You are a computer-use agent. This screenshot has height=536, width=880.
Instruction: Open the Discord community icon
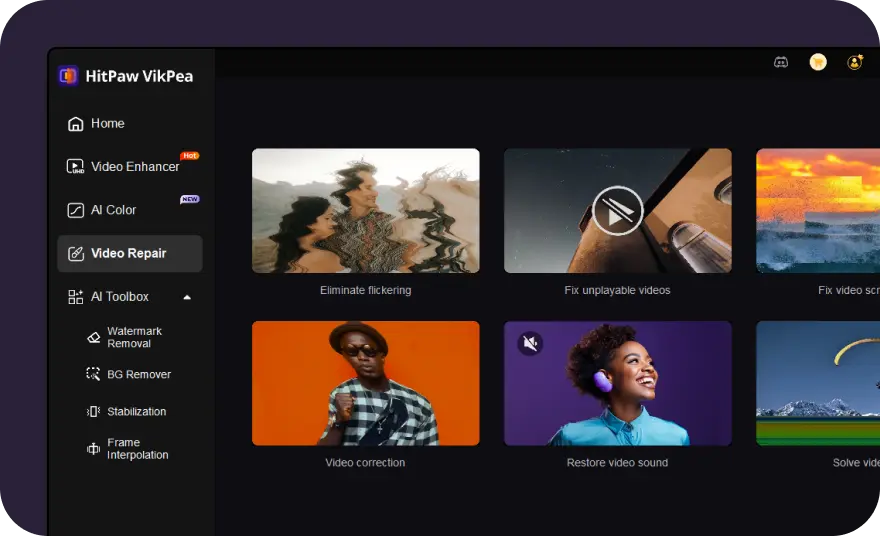(781, 62)
